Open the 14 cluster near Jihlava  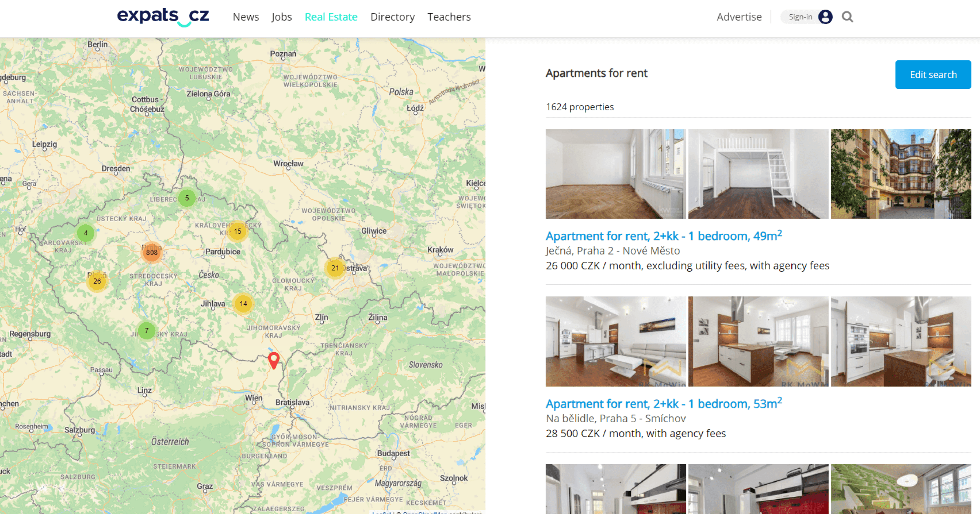click(243, 304)
